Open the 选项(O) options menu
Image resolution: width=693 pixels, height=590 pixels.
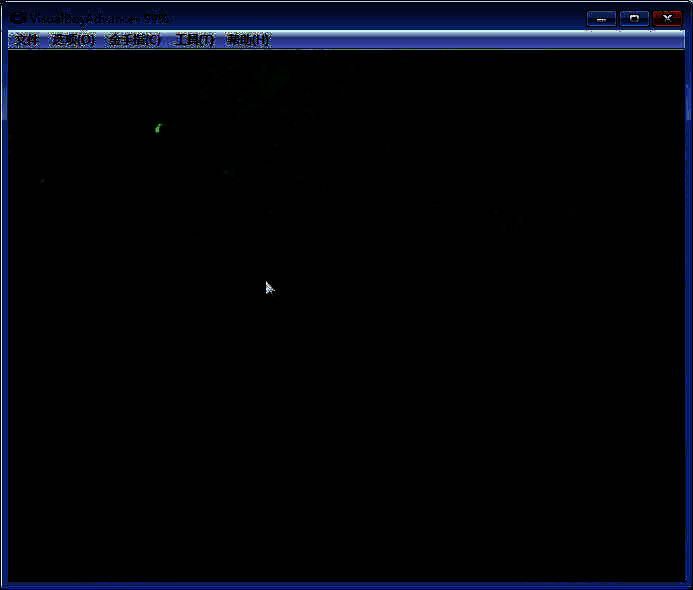(x=72, y=40)
